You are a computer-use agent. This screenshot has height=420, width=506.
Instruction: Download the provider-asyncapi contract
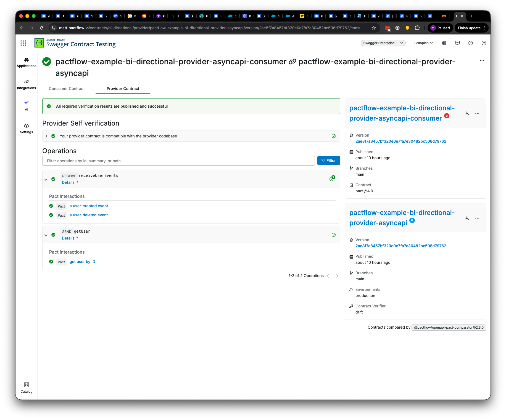467,218
